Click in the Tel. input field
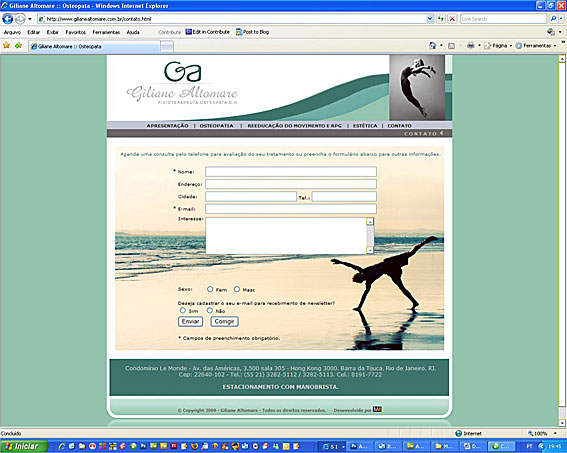567x453 pixels. (344, 196)
